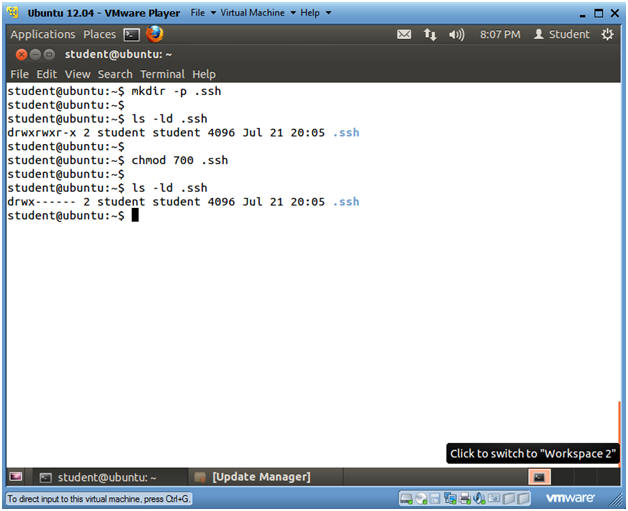Open VMware Player File dropdown
The image size is (628, 511).
203,13
